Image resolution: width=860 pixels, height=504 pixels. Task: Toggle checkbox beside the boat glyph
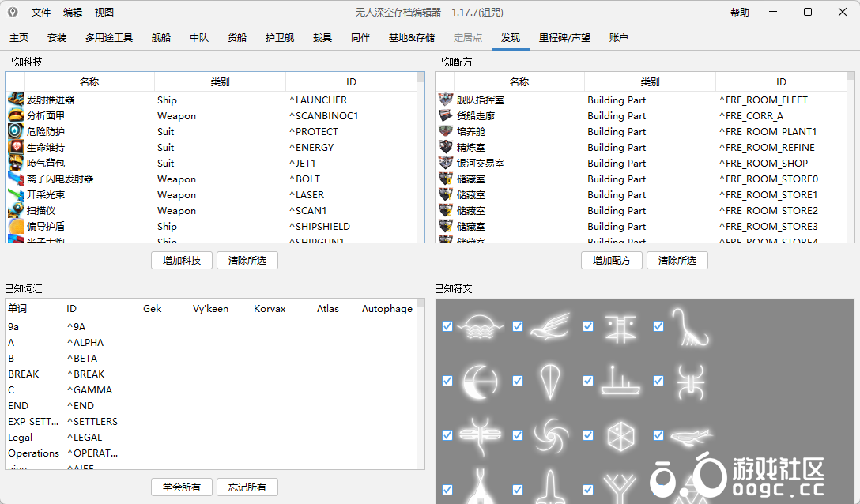588,381
